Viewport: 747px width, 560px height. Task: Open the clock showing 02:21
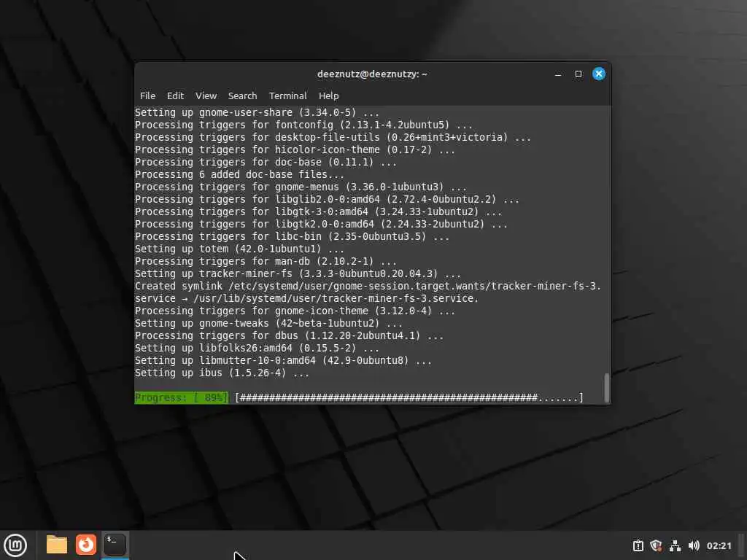719,545
